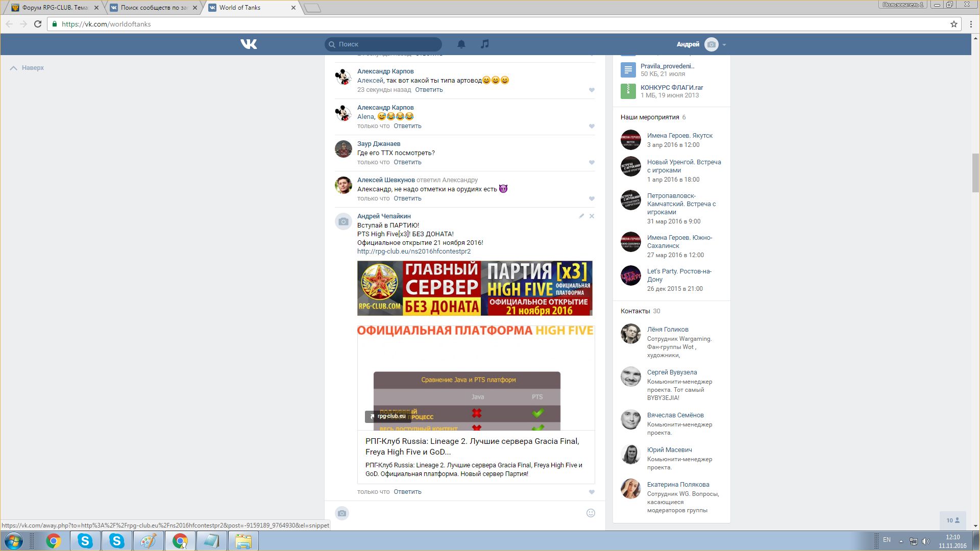Like Заур Джанаев's comment
The height and width of the screenshot is (551, 980).
coord(592,163)
